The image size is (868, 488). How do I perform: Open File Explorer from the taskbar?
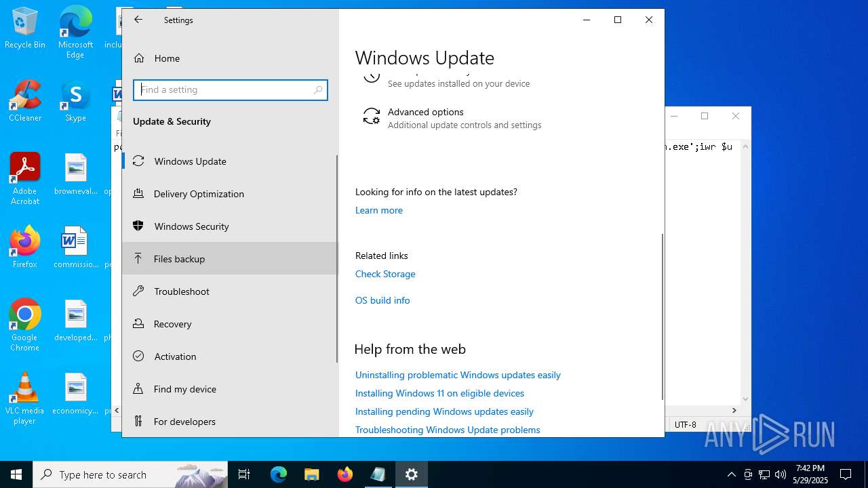[x=312, y=474]
